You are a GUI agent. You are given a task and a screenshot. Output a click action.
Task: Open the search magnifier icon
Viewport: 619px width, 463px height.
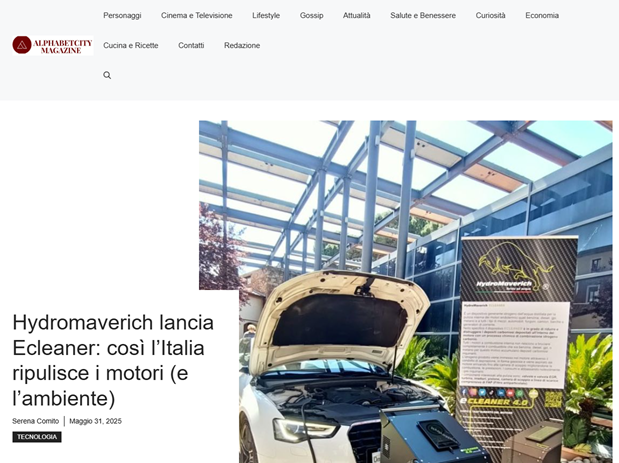(x=107, y=75)
